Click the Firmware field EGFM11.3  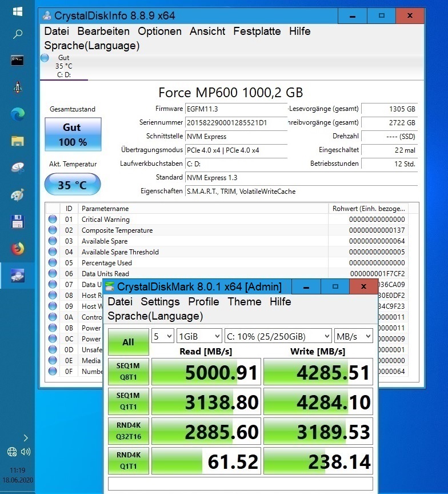236,109
